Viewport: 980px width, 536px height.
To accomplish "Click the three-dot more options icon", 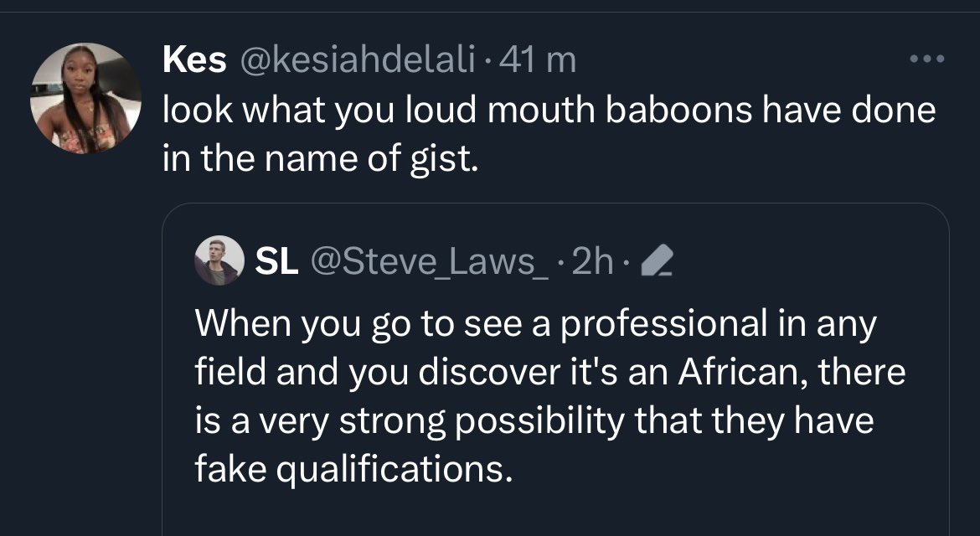I will (x=929, y=59).
